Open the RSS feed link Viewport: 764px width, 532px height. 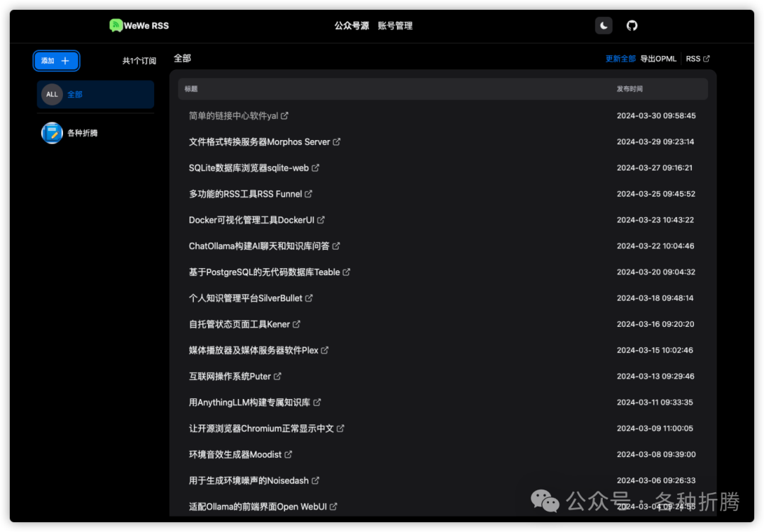[x=698, y=59]
